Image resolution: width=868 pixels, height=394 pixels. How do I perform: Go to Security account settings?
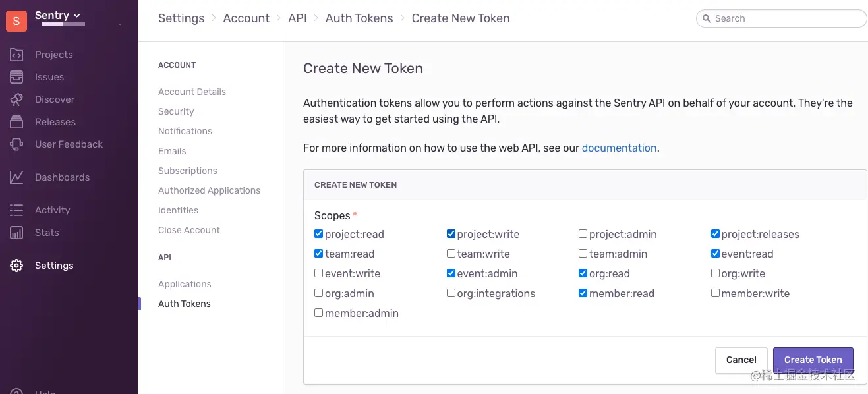pyautogui.click(x=176, y=111)
